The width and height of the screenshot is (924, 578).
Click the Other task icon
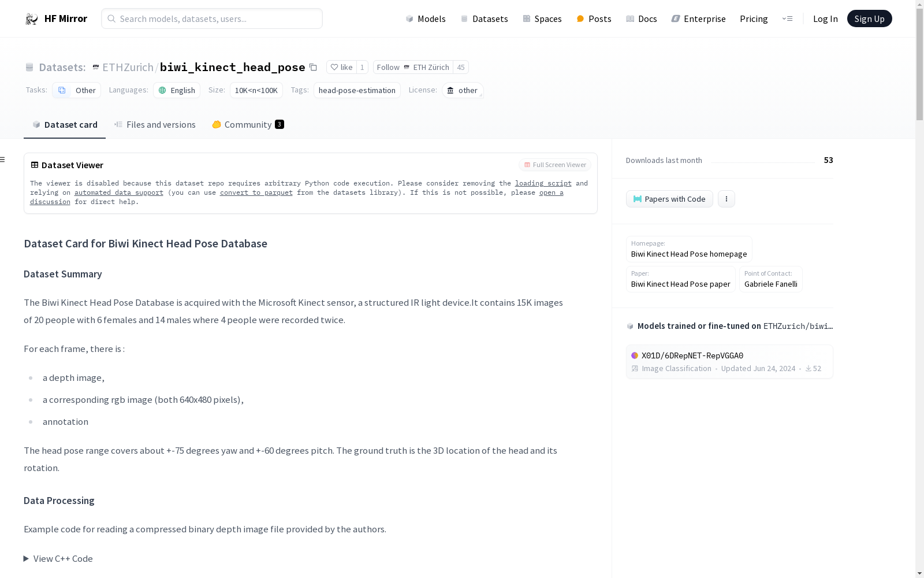(62, 90)
